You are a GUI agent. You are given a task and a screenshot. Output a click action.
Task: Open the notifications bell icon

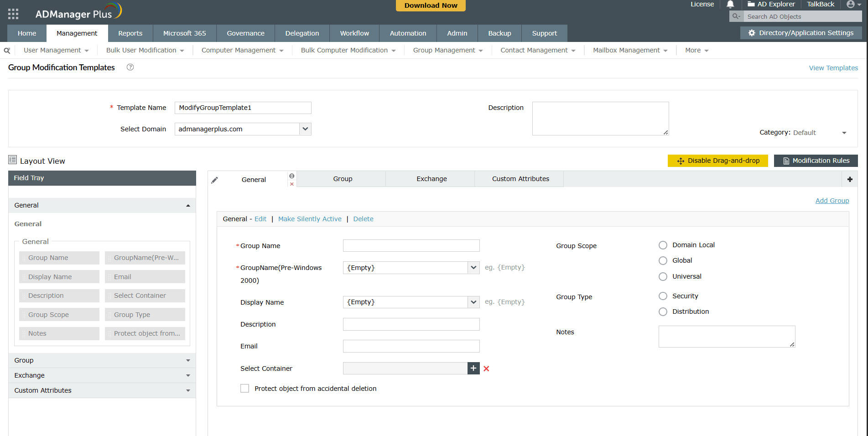730,5
